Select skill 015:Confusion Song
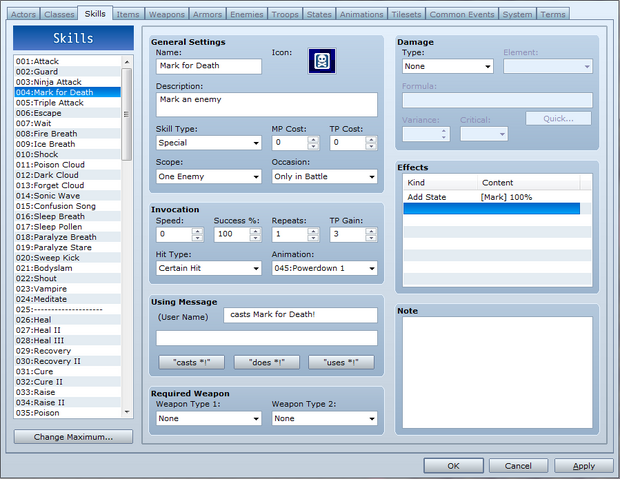The width and height of the screenshot is (620, 479). click(x=68, y=206)
